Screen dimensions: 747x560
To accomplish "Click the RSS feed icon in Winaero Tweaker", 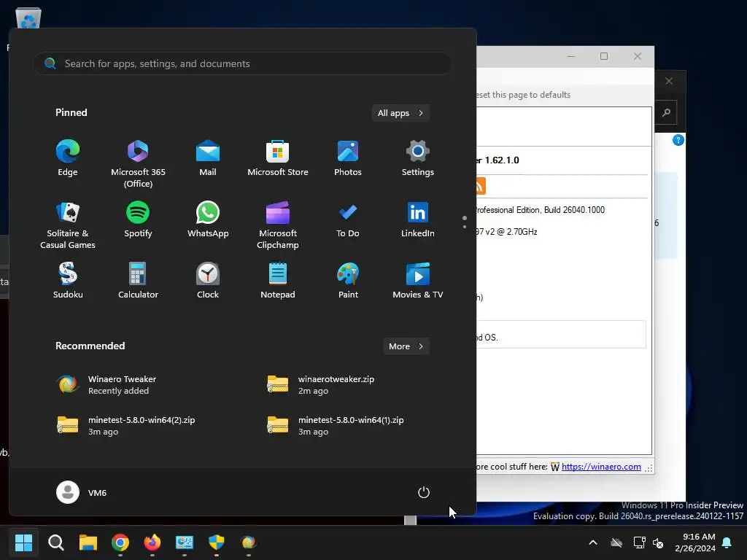I will [480, 186].
